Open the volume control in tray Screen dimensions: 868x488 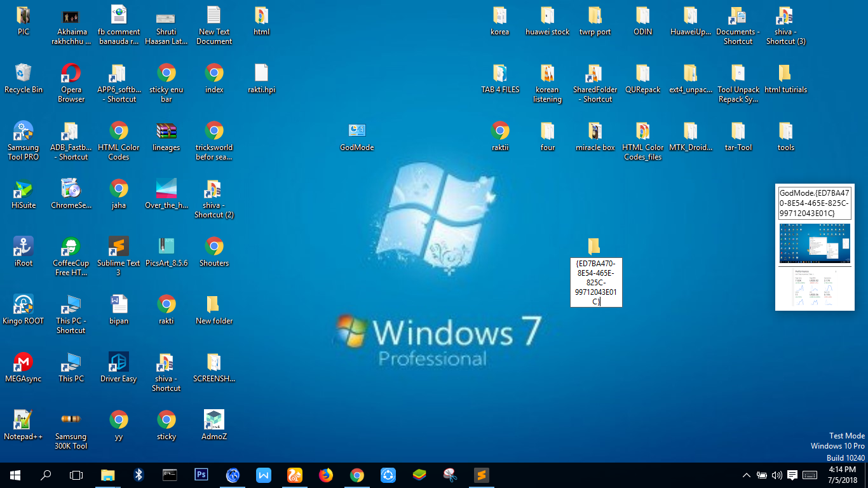(776, 475)
